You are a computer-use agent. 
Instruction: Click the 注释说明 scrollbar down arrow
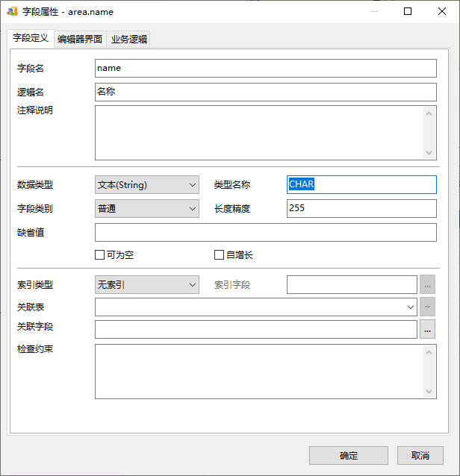pos(429,152)
